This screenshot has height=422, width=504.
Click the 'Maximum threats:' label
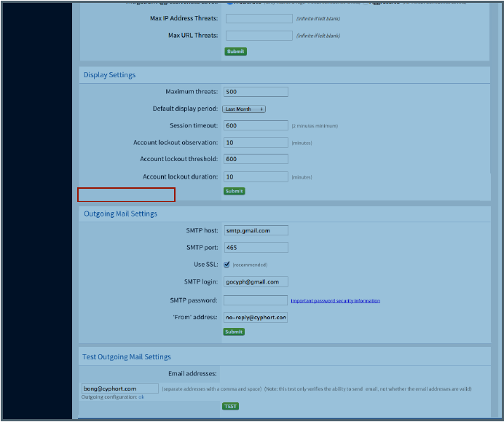(x=192, y=92)
